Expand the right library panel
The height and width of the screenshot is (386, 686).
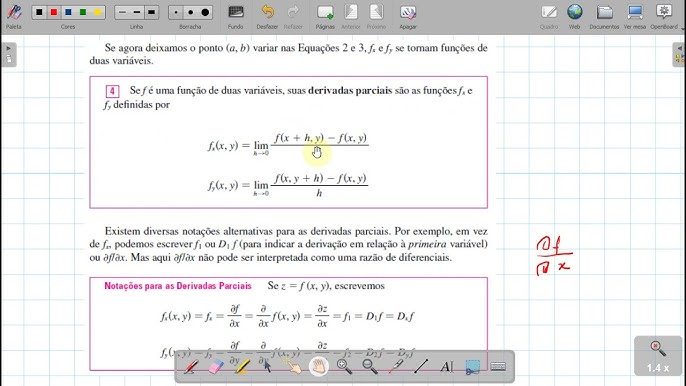pyautogui.click(x=679, y=54)
